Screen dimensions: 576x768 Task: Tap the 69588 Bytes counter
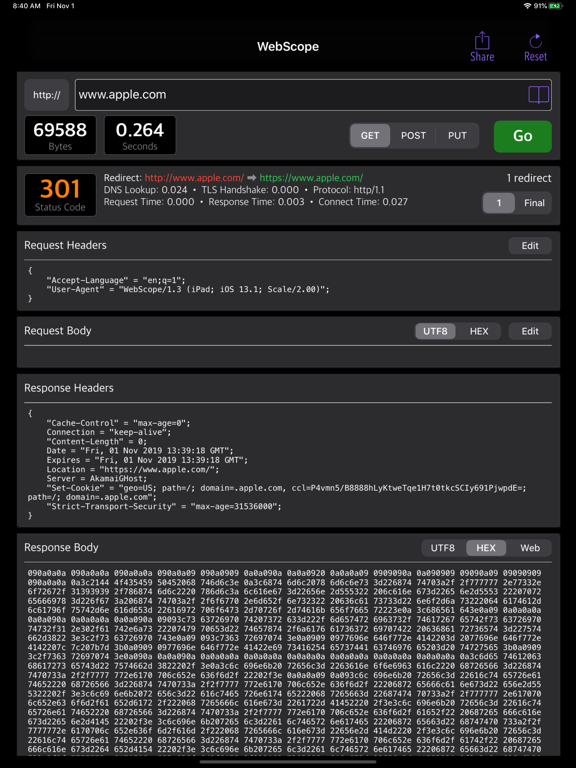coord(60,135)
